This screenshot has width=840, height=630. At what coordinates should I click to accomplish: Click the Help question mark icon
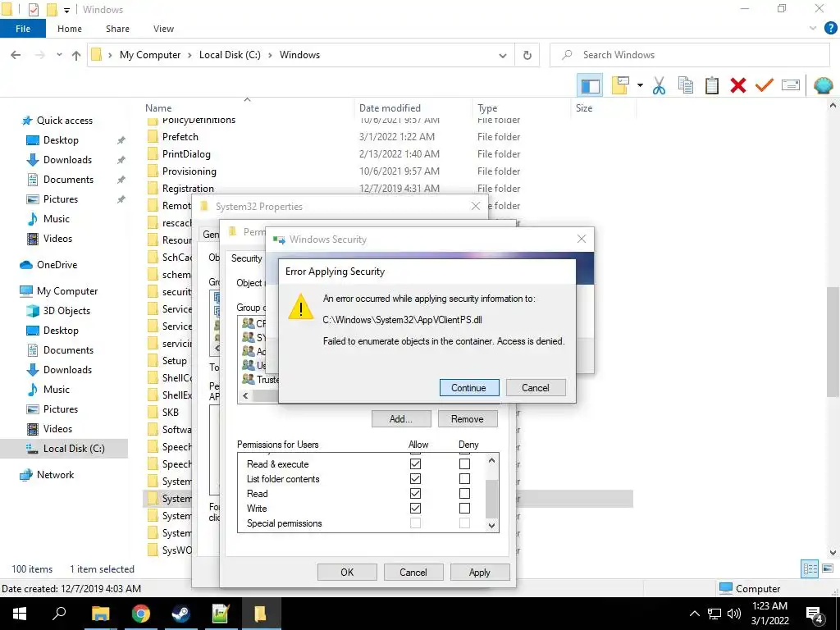(830, 29)
